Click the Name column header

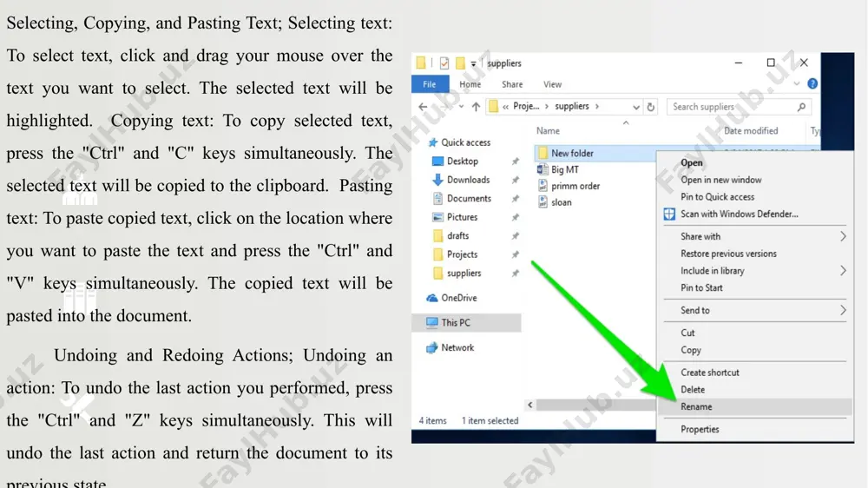[x=548, y=131]
